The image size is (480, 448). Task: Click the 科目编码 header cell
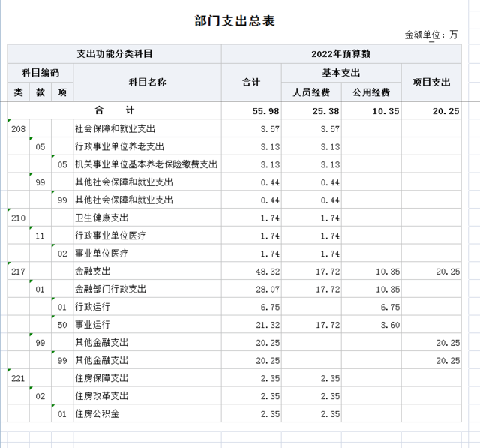(x=40, y=73)
